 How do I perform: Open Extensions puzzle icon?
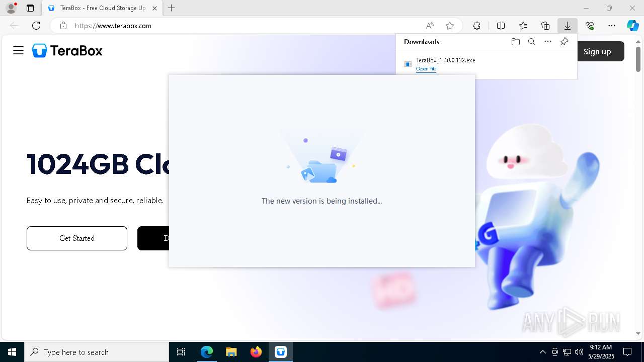[x=476, y=26]
